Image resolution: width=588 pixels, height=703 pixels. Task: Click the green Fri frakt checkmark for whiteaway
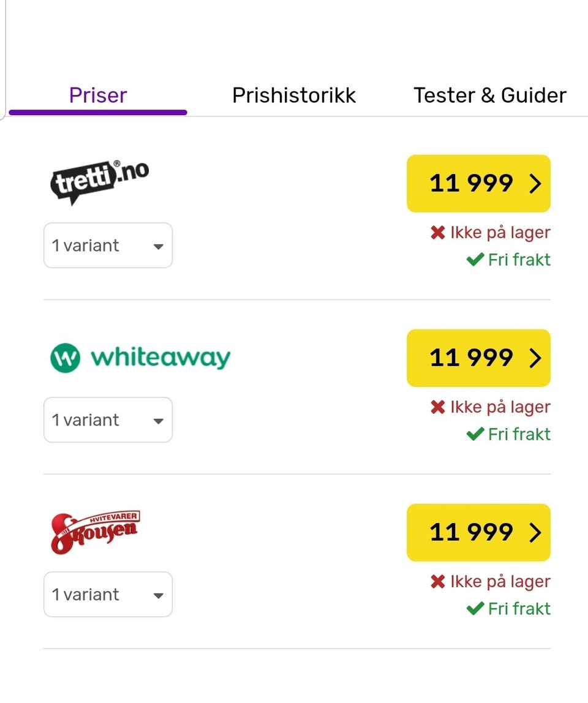click(475, 434)
